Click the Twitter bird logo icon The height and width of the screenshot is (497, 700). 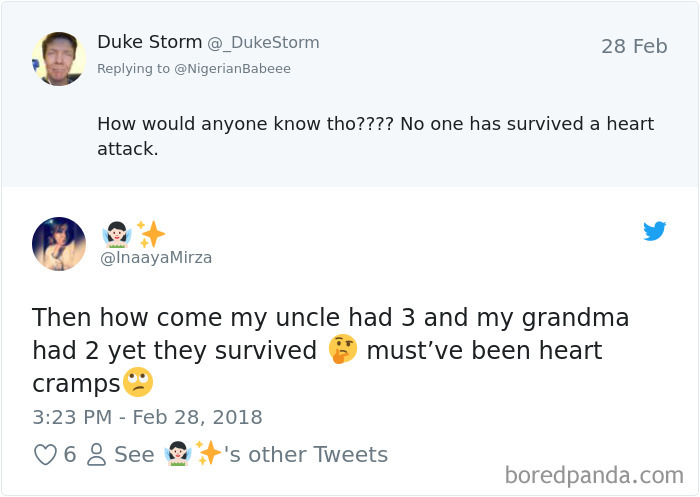pos(655,231)
